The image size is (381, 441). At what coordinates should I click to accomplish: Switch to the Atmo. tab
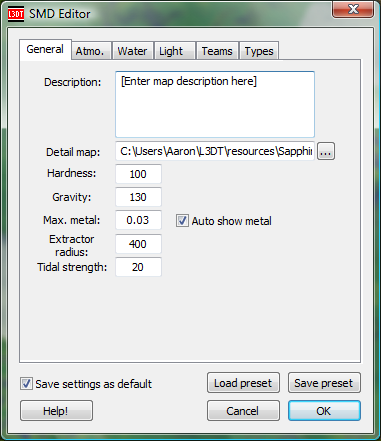click(91, 51)
